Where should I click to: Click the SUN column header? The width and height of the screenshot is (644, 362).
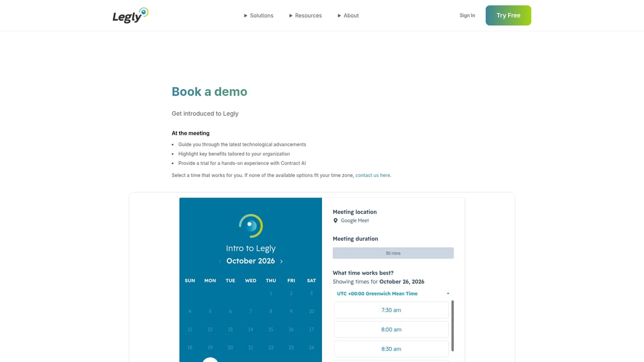coord(190,281)
